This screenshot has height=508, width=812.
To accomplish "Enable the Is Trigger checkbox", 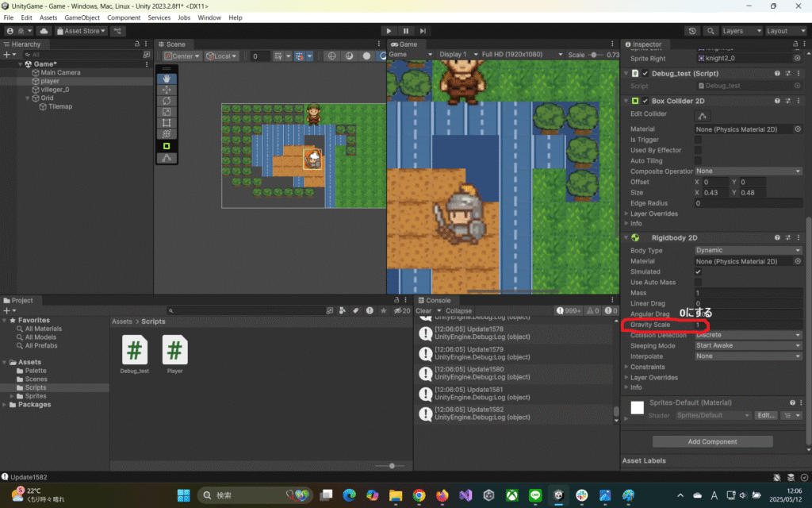I will tap(698, 140).
